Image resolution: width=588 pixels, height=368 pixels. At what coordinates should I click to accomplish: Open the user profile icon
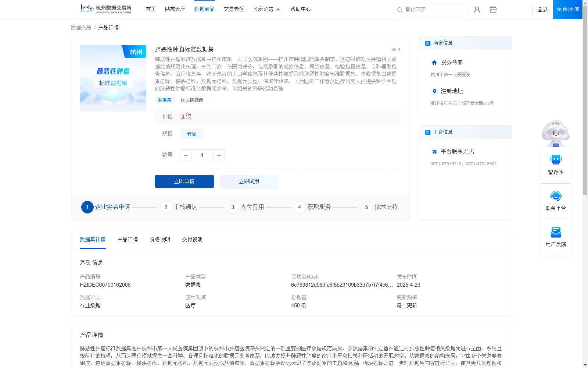click(477, 10)
